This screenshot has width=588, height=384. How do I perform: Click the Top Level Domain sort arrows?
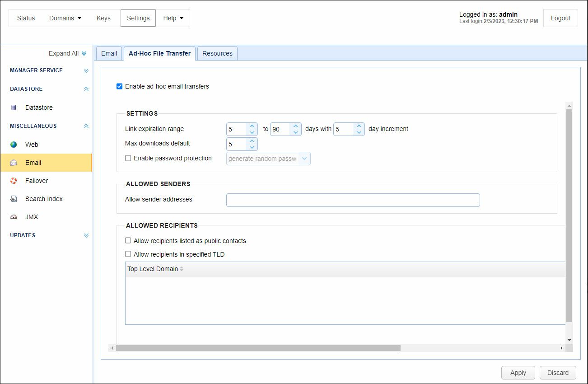pyautogui.click(x=182, y=269)
